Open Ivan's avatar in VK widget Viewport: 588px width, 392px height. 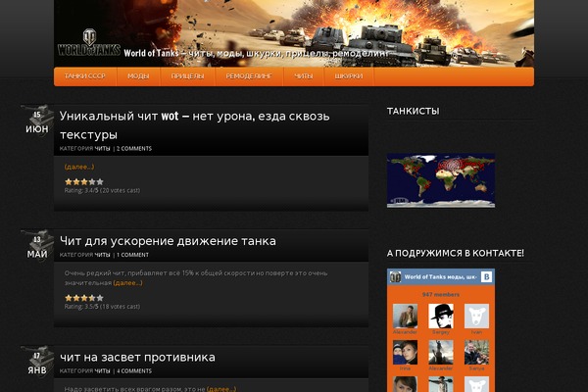pyautogui.click(x=476, y=316)
